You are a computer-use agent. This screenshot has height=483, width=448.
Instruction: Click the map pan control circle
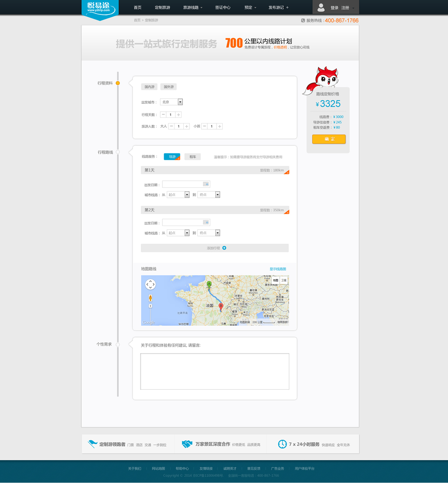150,285
